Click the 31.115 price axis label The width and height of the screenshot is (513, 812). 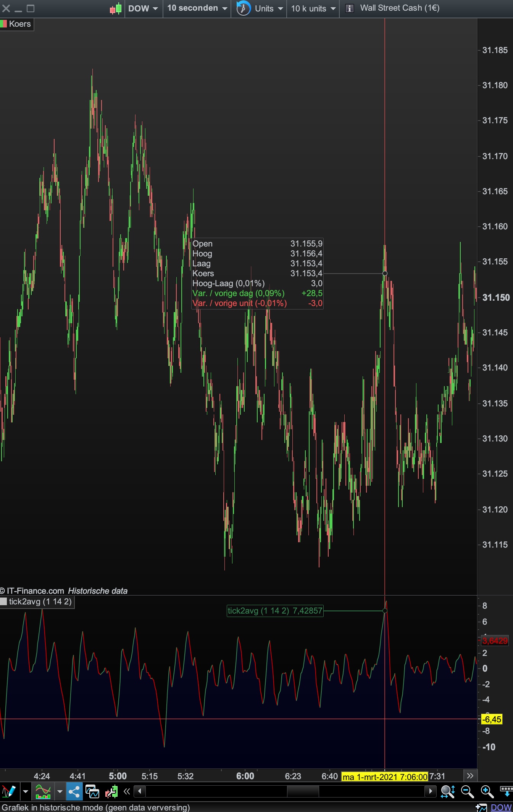(x=495, y=545)
